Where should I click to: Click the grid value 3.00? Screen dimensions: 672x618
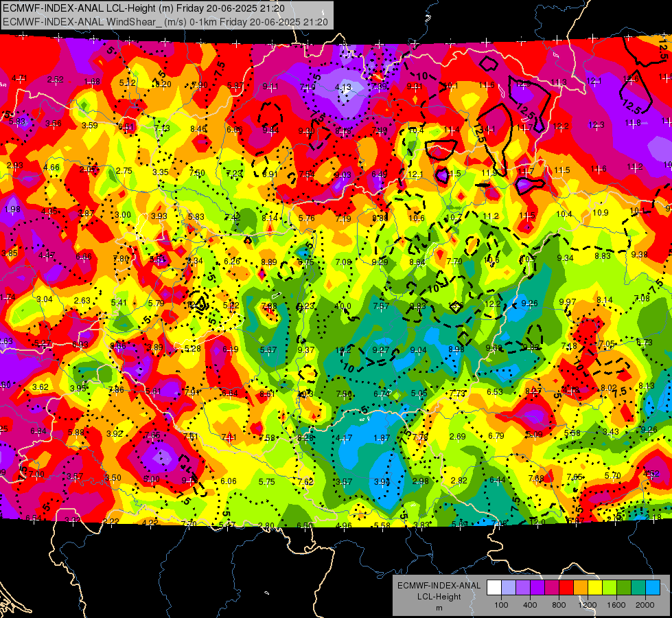pos(123,215)
